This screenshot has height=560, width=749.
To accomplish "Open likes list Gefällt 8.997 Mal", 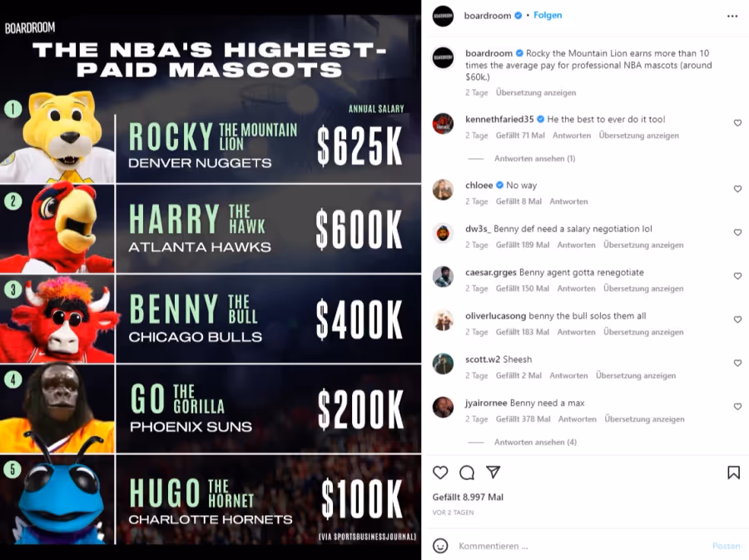I will (468, 497).
